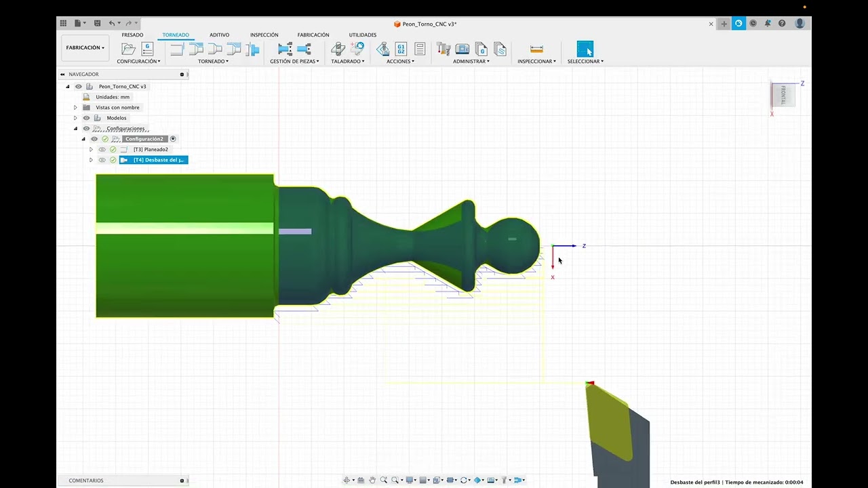Viewport: 868px width, 488px height.
Task: Create a new setup with folder icon
Action: (x=128, y=49)
